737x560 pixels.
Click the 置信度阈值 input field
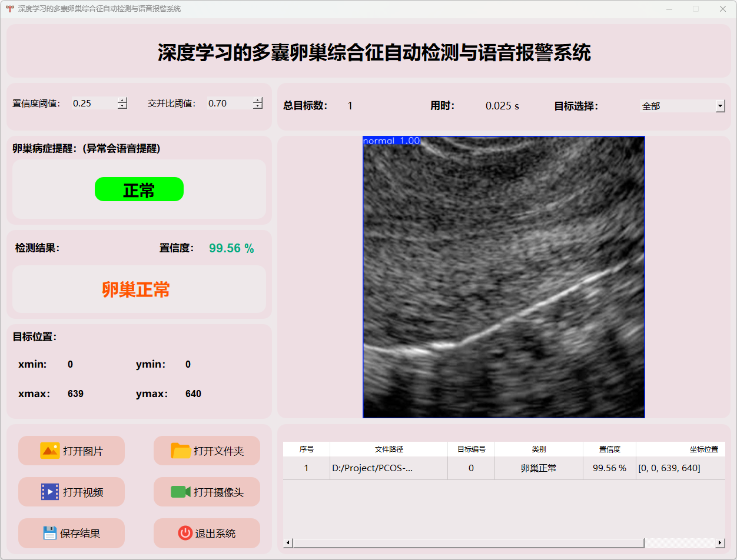click(94, 103)
